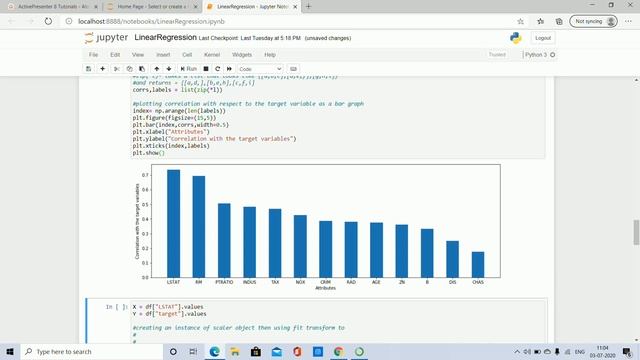The height and width of the screenshot is (360, 640).
Task: Open the Insert menu
Action: 163,55
